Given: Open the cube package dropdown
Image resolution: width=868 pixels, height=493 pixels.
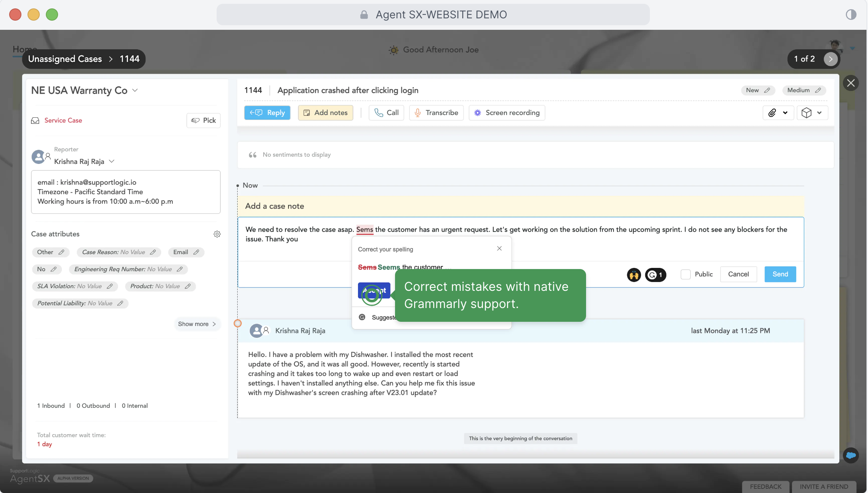Looking at the screenshot, I should pos(812,113).
